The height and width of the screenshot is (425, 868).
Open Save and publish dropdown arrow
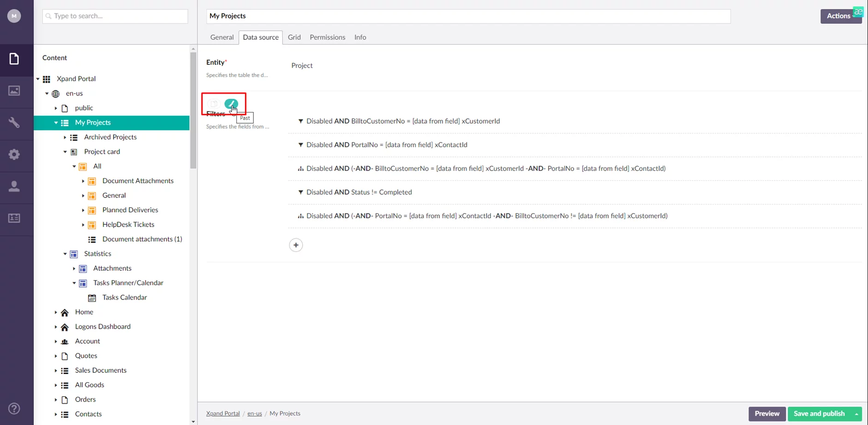coord(856,414)
